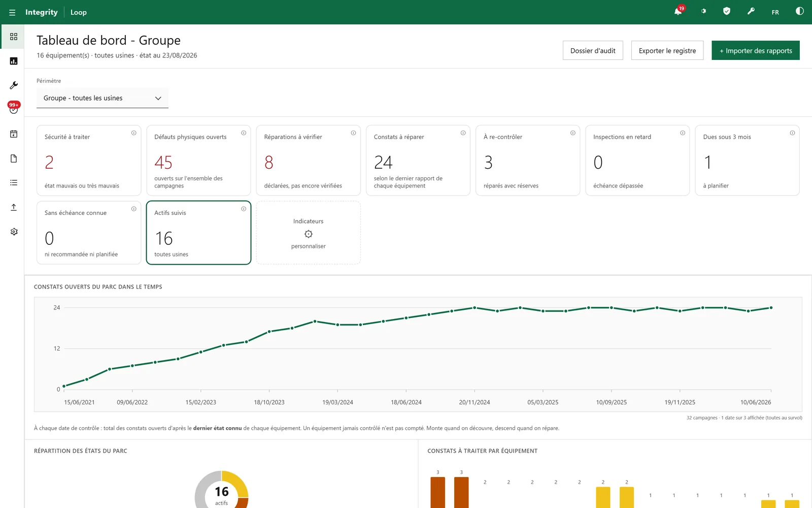The height and width of the screenshot is (508, 812).
Task: Switch language via FR button
Action: [775, 12]
